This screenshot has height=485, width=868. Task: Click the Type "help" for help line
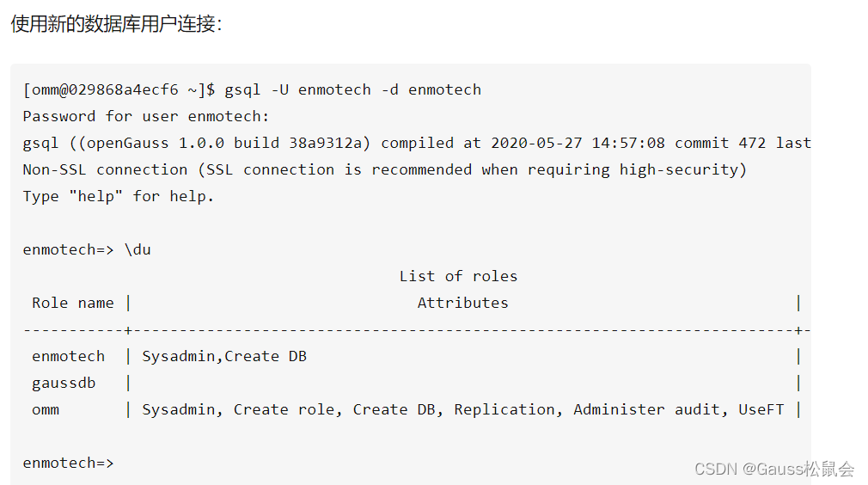click(118, 197)
